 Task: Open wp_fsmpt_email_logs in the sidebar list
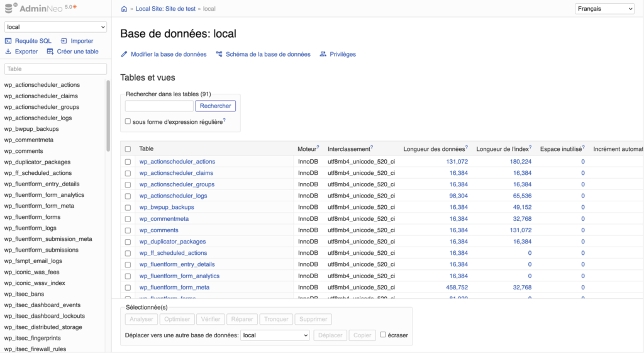pyautogui.click(x=33, y=261)
